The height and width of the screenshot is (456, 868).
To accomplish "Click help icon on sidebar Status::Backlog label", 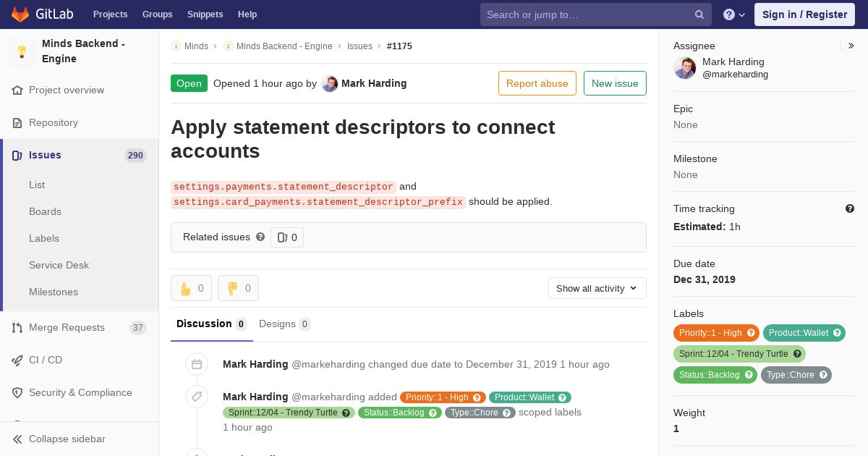I will click(749, 375).
